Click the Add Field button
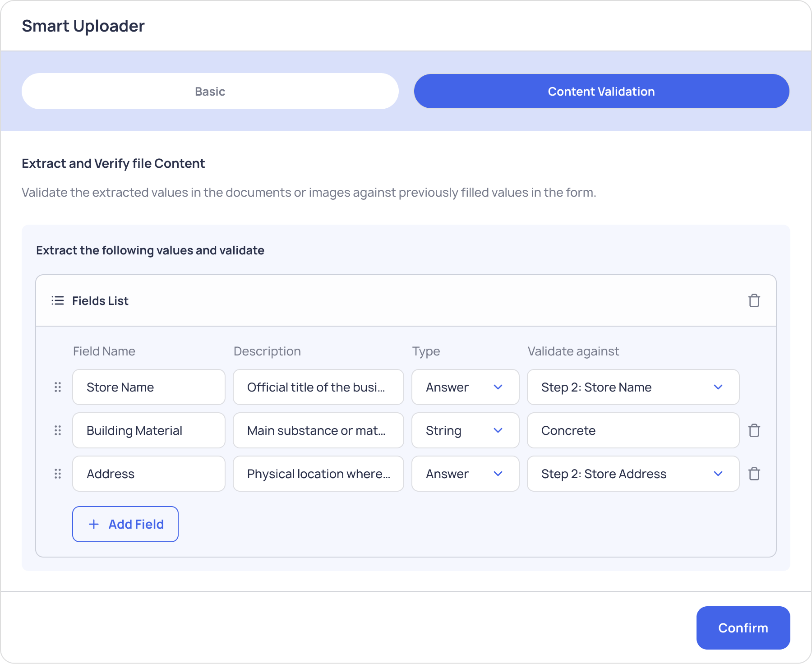812x664 pixels. [125, 524]
